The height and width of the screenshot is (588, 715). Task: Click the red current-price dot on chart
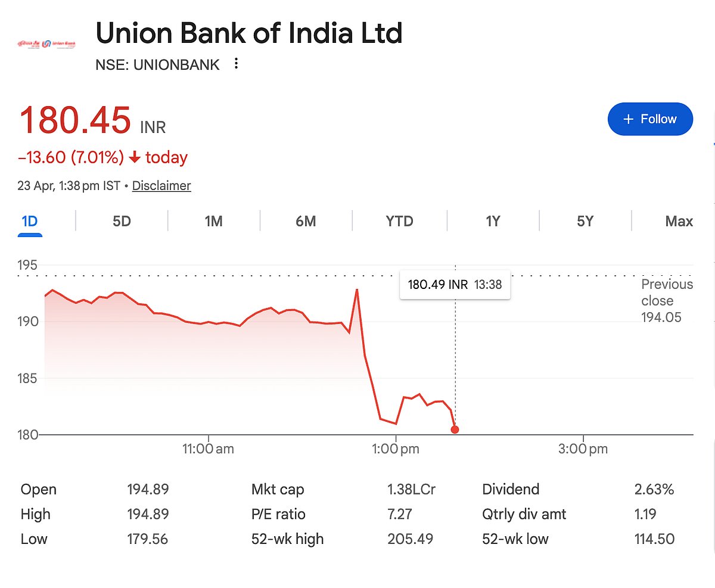tap(455, 429)
